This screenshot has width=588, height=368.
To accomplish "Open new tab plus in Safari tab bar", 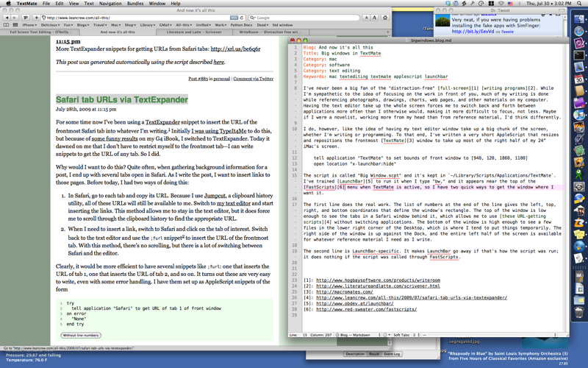I will click(x=388, y=32).
